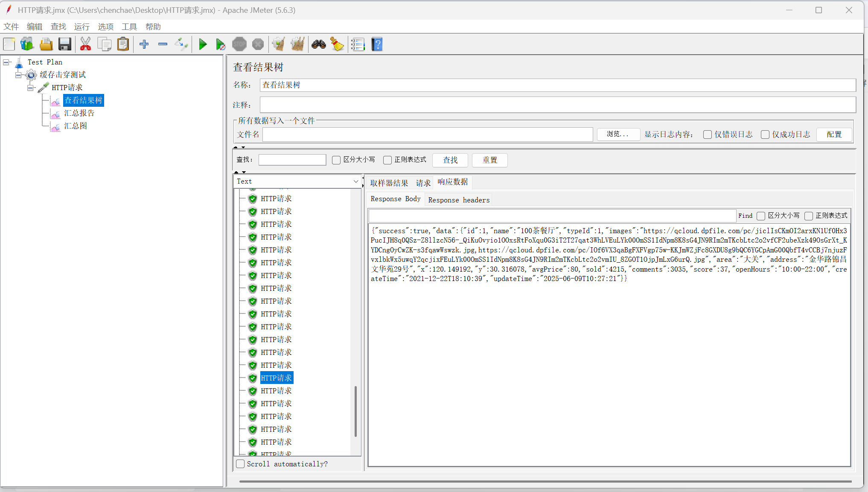Click the Save floppy disk icon
868x492 pixels.
(64, 44)
